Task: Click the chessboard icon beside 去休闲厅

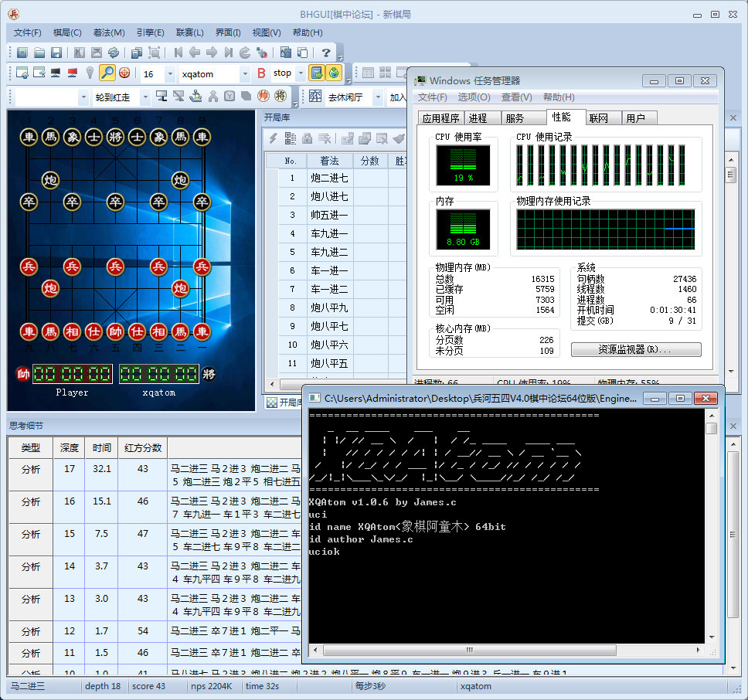Action: pos(314,97)
